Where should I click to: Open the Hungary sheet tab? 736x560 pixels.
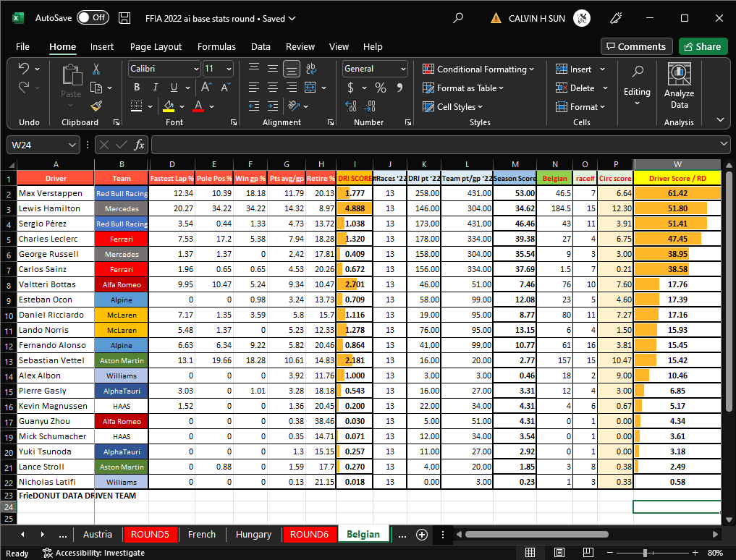(253, 534)
